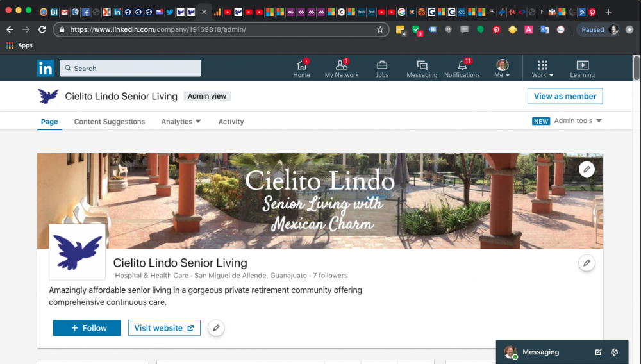The image size is (641, 364).
Task: Bookmark the page with the star icon
Action: pyautogui.click(x=379, y=29)
